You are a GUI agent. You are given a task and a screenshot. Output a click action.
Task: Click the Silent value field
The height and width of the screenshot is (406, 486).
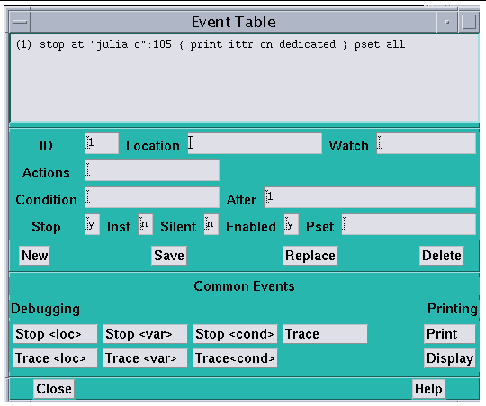click(211, 224)
